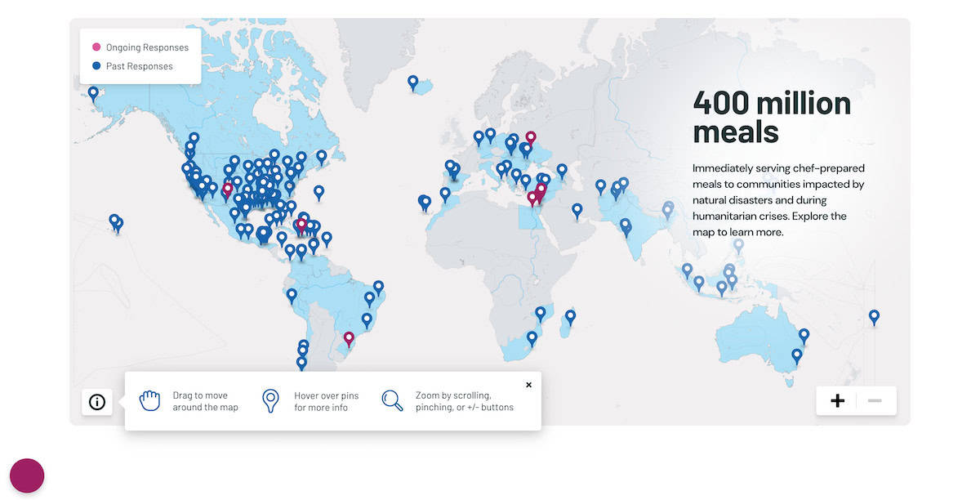Zoom in with the plus button
The width and height of the screenshot is (980, 500).
pyautogui.click(x=837, y=400)
